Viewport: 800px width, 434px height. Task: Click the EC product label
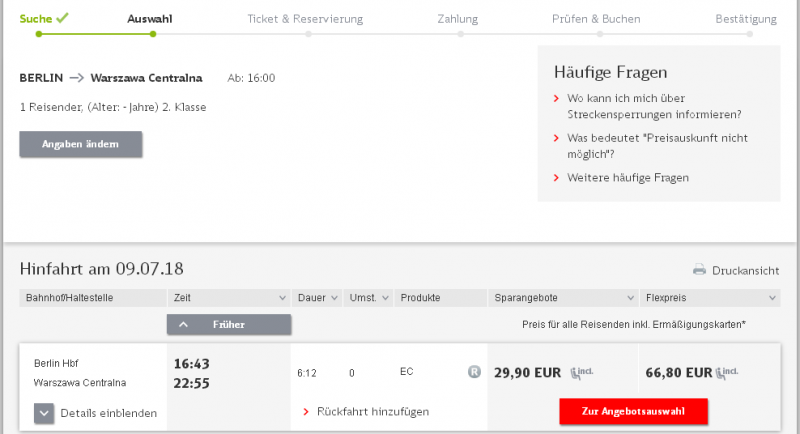(x=407, y=372)
